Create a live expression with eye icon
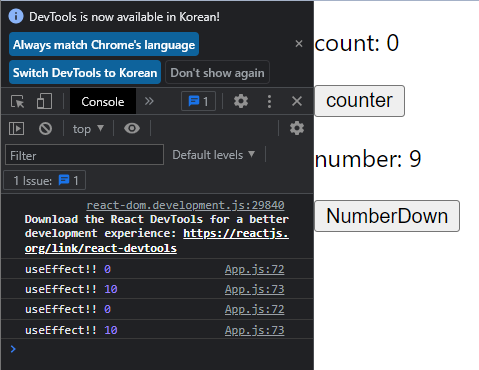Viewport: 479px width, 370px height. pyautogui.click(x=132, y=128)
